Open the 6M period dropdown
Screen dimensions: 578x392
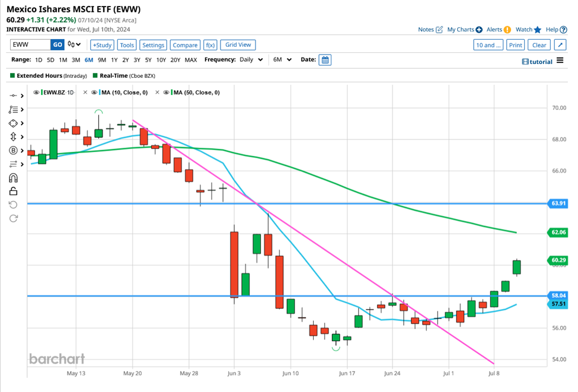[281, 60]
